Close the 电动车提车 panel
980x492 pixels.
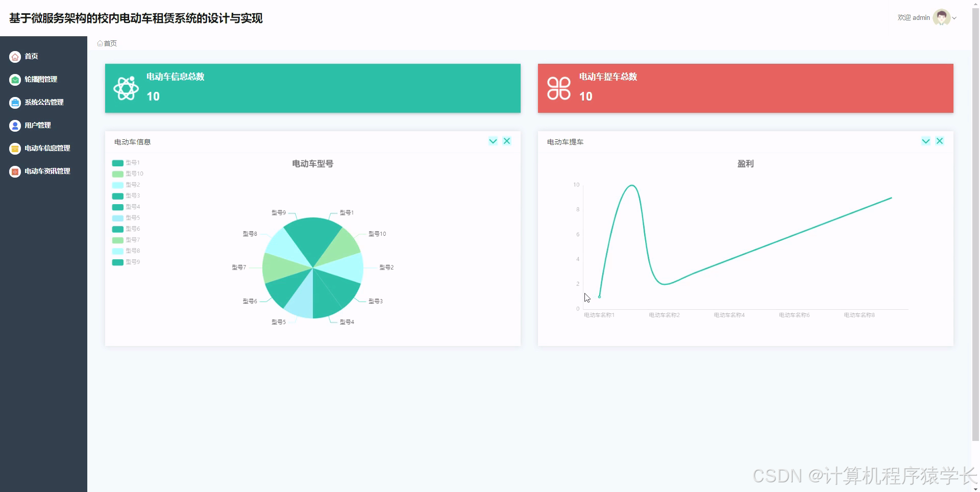pyautogui.click(x=940, y=141)
